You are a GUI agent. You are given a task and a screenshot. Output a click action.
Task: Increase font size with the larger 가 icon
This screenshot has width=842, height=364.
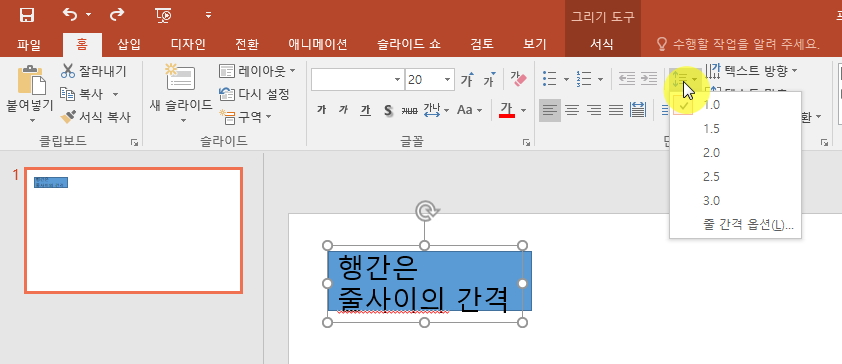point(468,79)
